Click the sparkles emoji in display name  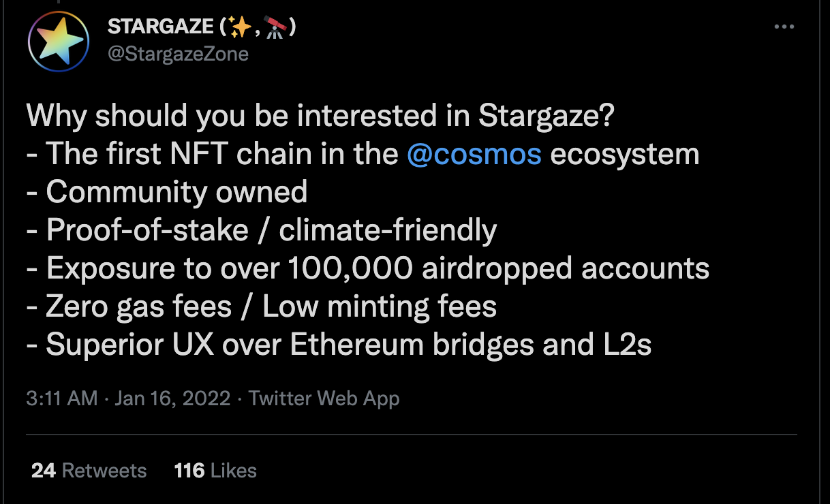[241, 28]
